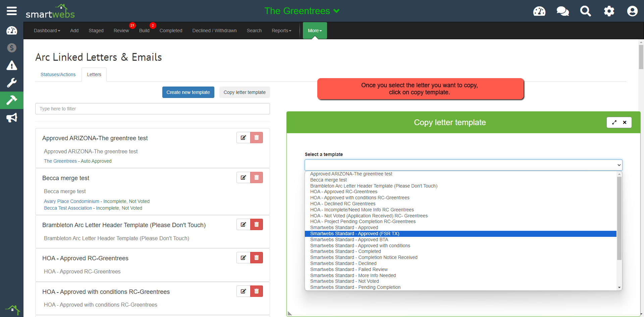
Task: Click the sidebar wrench icon
Action: coord(12,83)
